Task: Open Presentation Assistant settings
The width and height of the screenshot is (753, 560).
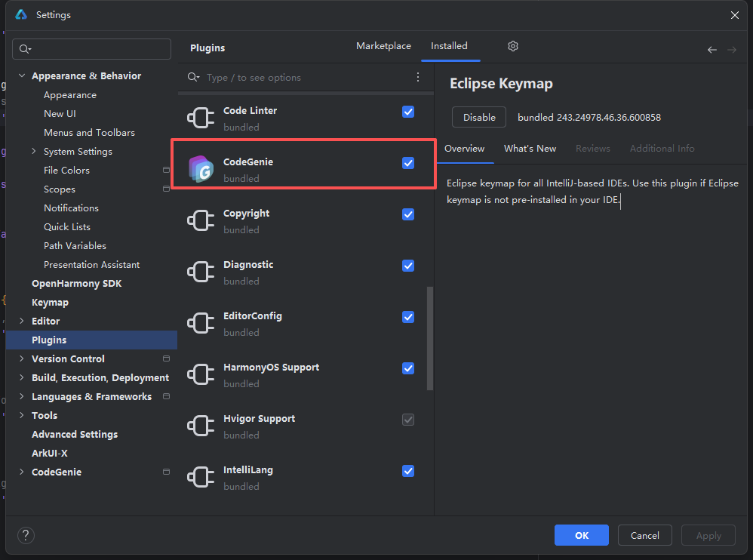Action: tap(92, 264)
